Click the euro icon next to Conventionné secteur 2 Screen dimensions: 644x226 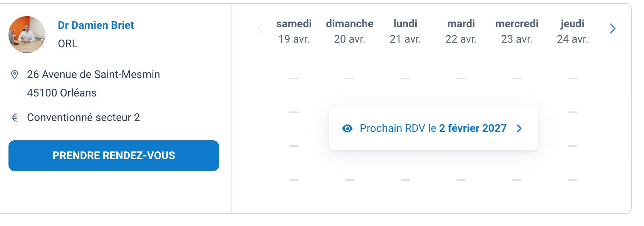coord(15,118)
